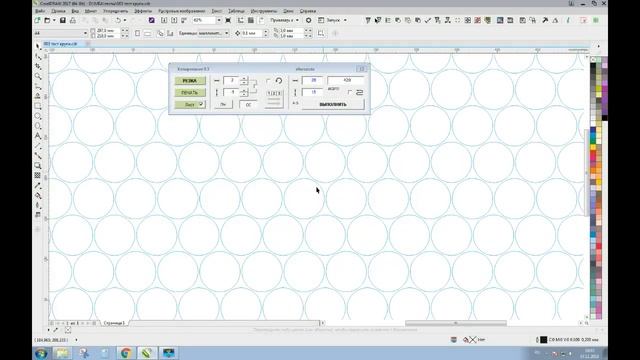
Task: Switch page to landscape orientation
Action: point(147,33)
